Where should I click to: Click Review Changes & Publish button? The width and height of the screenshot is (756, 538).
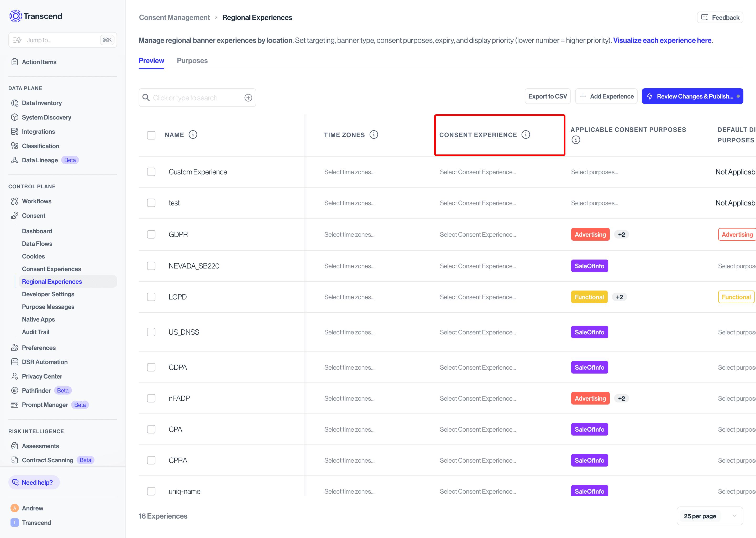692,96
